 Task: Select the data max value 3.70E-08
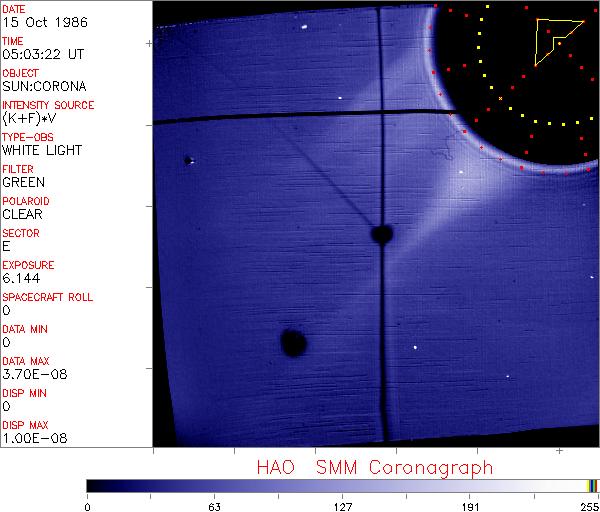pyautogui.click(x=35, y=374)
